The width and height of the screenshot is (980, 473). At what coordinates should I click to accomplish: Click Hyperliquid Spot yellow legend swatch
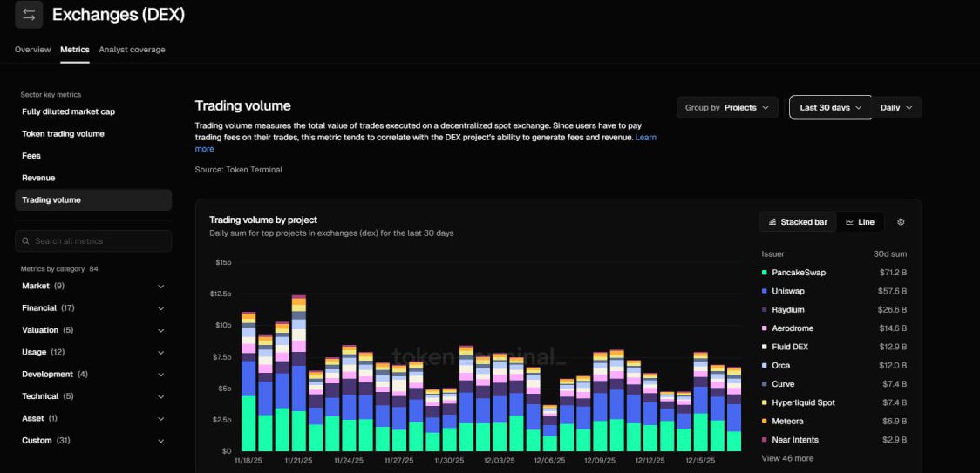coord(765,403)
